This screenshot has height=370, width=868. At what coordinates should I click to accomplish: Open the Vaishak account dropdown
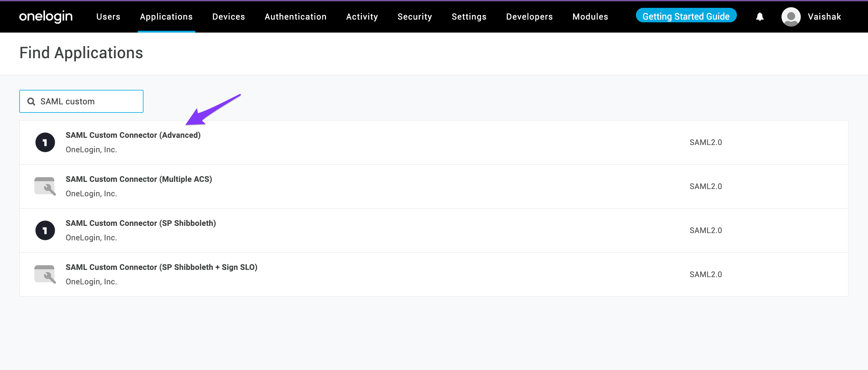coord(824,17)
